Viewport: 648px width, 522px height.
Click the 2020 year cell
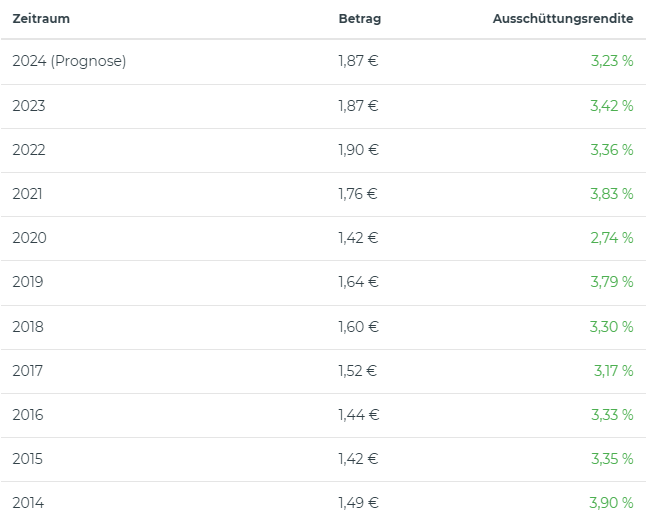29,238
